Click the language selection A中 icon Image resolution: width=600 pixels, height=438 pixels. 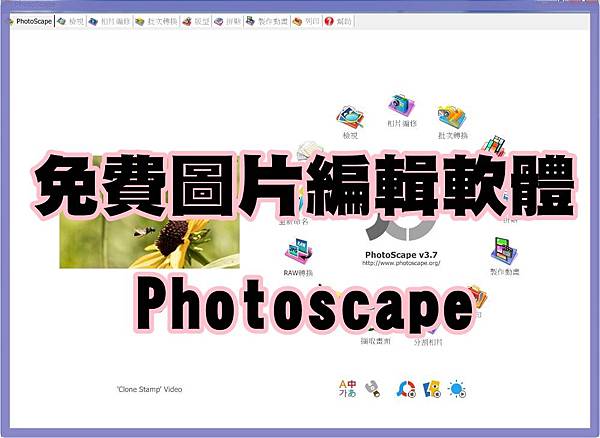[347, 388]
